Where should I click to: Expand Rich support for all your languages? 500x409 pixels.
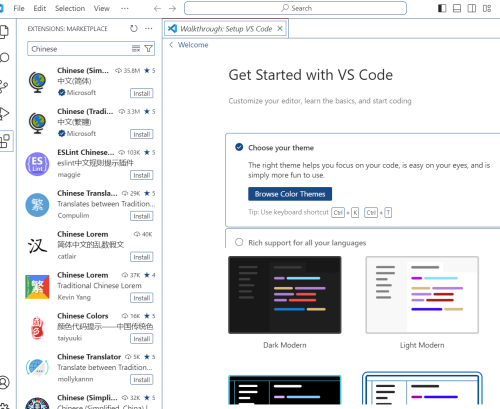(307, 243)
